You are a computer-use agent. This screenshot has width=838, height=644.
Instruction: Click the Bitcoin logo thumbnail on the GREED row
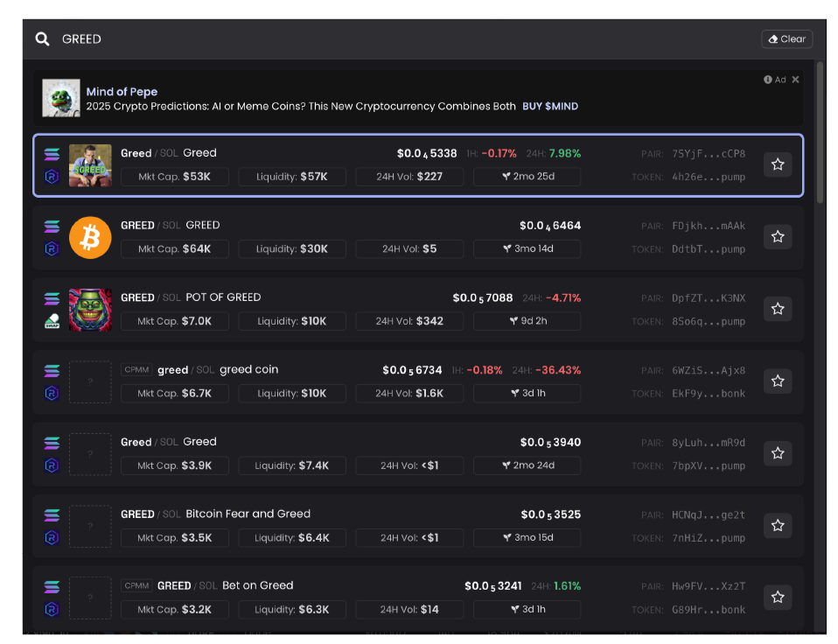click(90, 237)
